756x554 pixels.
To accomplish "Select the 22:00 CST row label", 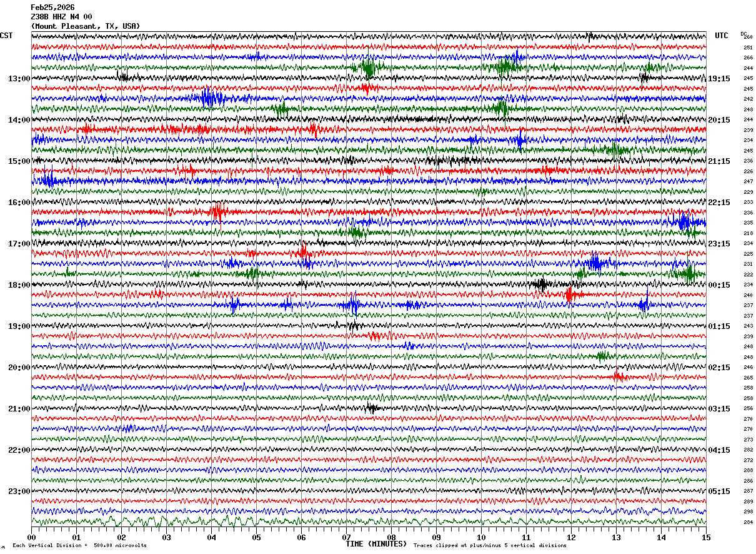I will [x=19, y=450].
